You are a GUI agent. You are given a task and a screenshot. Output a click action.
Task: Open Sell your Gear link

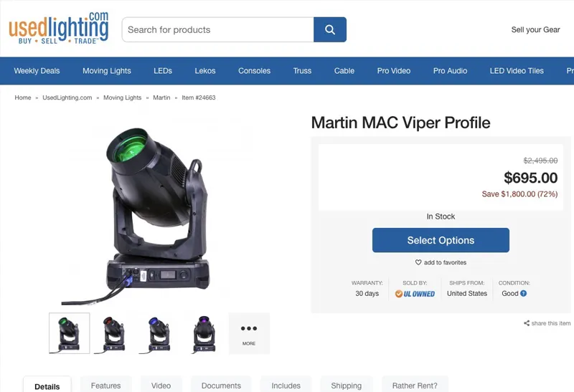tap(535, 29)
